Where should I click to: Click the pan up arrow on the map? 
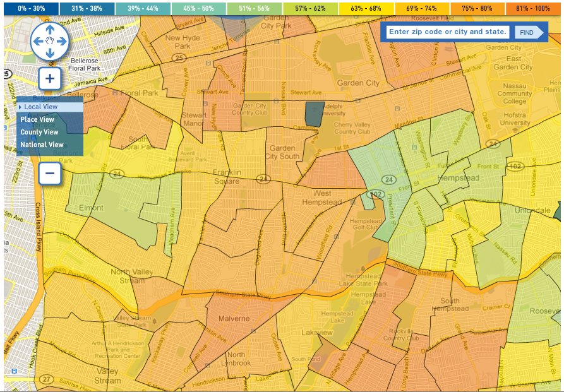[x=49, y=29]
